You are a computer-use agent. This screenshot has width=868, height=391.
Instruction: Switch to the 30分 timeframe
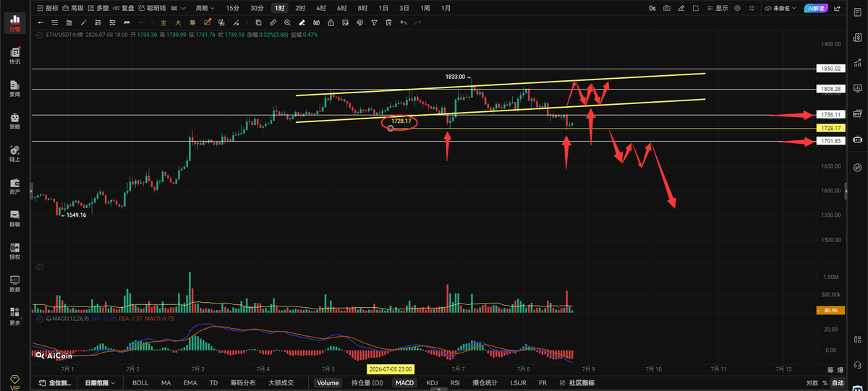tap(257, 8)
